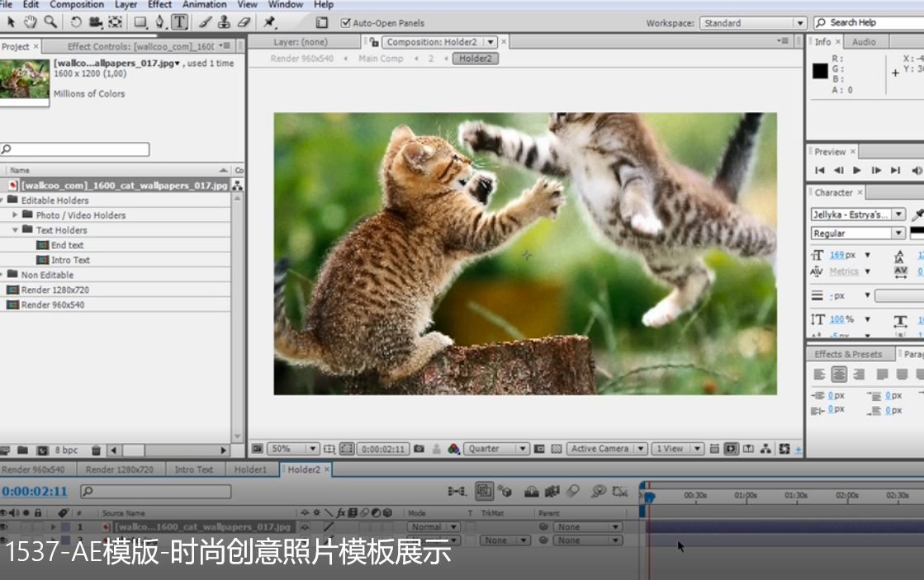The image size is (924, 580).
Task: Toggle the Region of Interest button
Action: 539,449
